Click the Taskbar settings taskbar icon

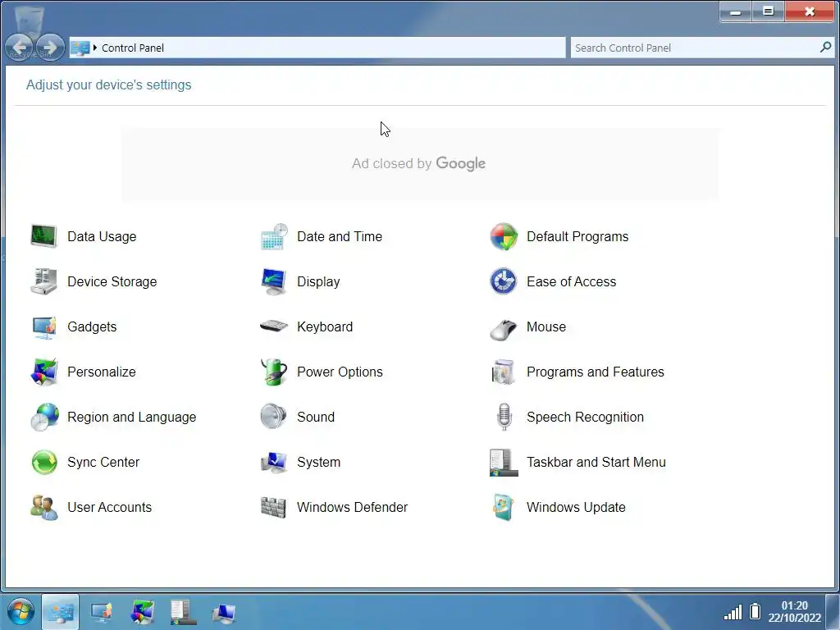183,612
